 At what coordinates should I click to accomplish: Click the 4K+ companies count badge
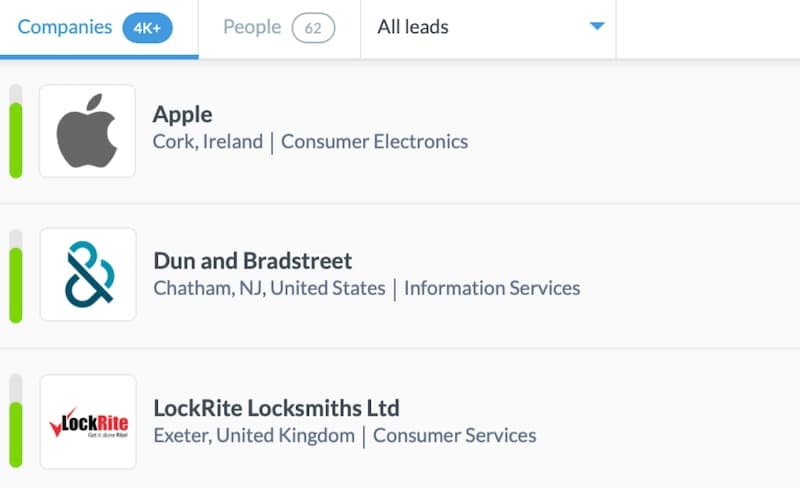pos(147,28)
